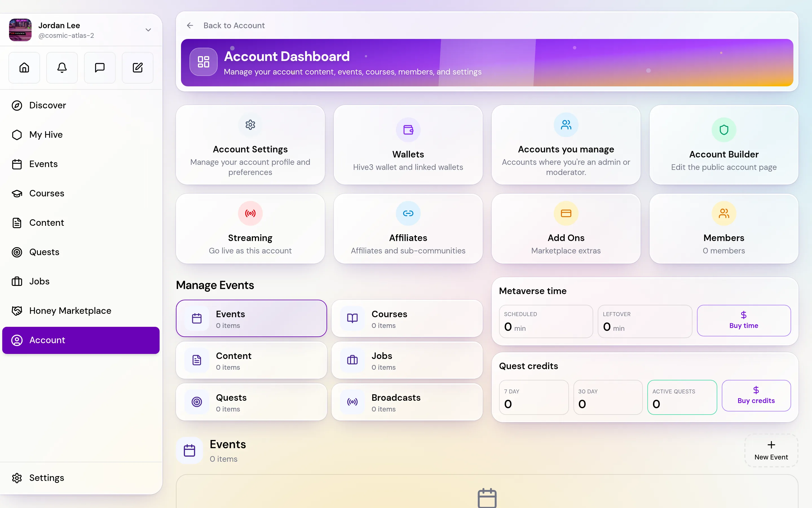812x508 pixels.
Task: Click the Marketplace extras text
Action: click(566, 251)
